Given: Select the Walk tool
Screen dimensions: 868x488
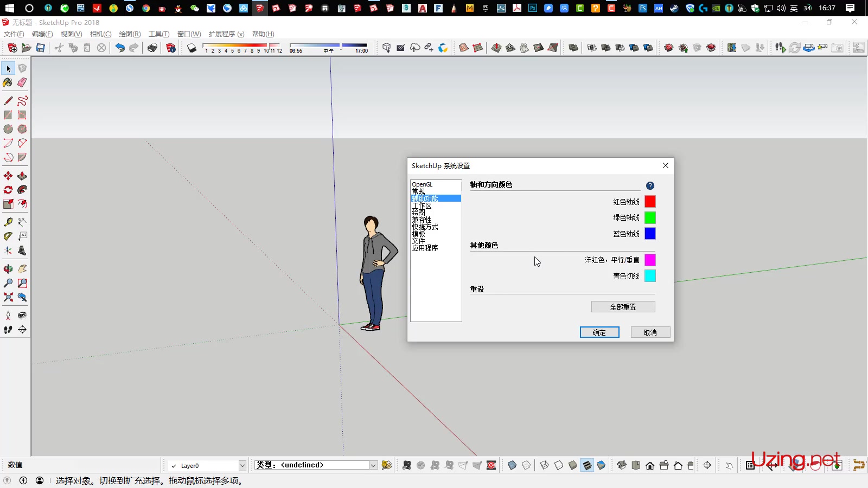Looking at the screenshot, I should [x=8, y=329].
